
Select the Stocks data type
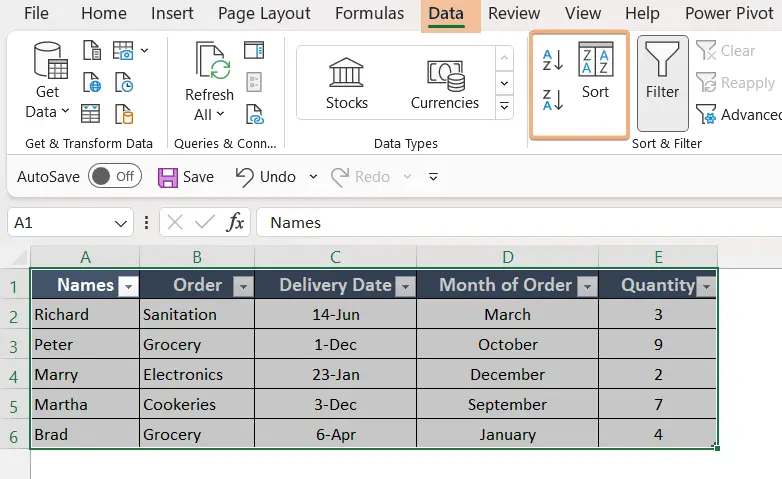click(347, 83)
